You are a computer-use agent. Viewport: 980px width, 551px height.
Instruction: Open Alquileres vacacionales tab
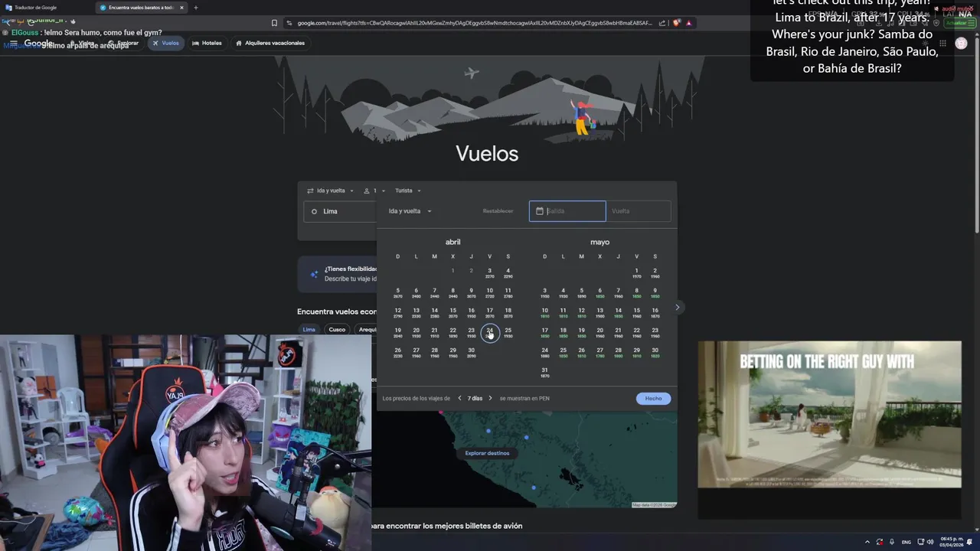click(269, 43)
